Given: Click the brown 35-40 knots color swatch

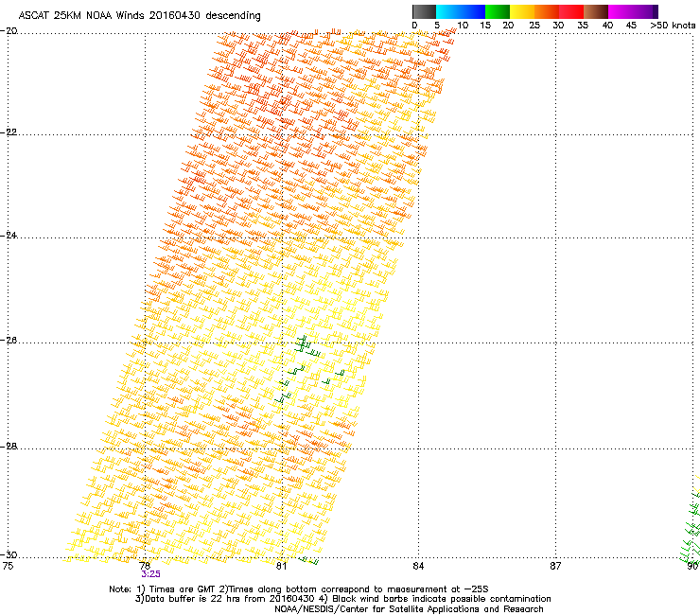Looking at the screenshot, I should (x=596, y=11).
